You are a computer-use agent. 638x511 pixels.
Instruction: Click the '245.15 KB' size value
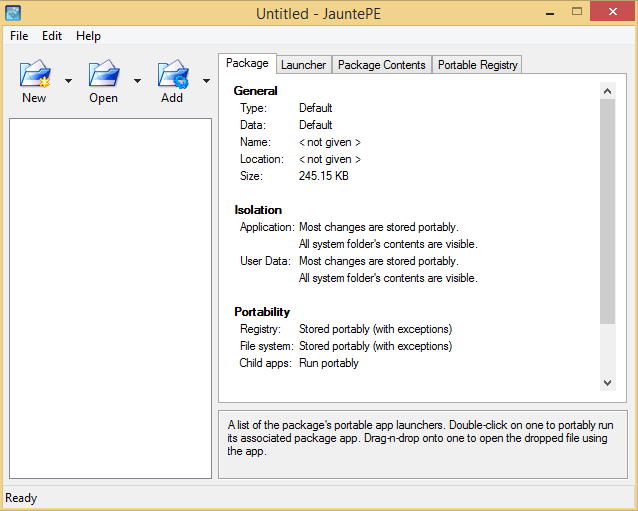(x=324, y=176)
